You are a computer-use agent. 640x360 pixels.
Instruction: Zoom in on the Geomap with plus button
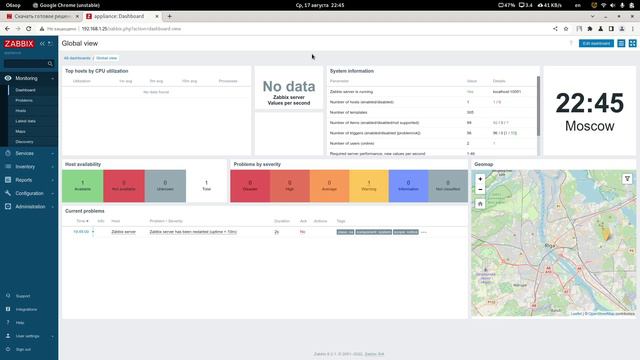(480, 179)
